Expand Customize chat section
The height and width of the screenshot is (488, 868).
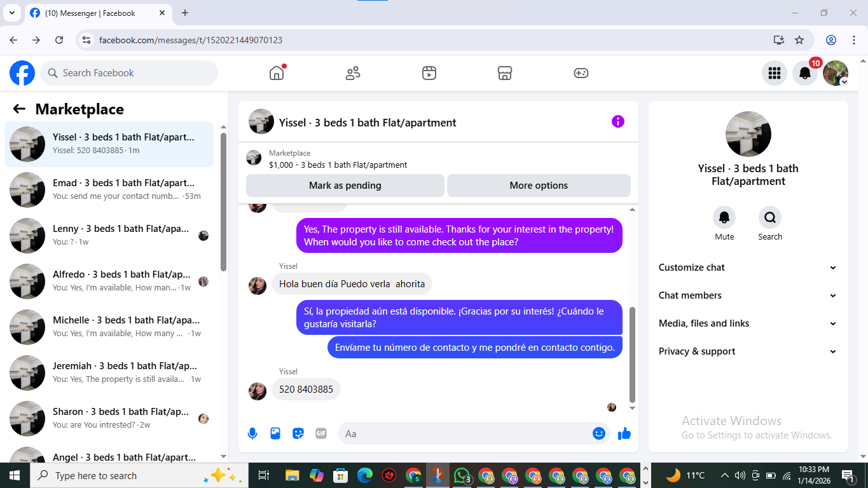tap(748, 268)
